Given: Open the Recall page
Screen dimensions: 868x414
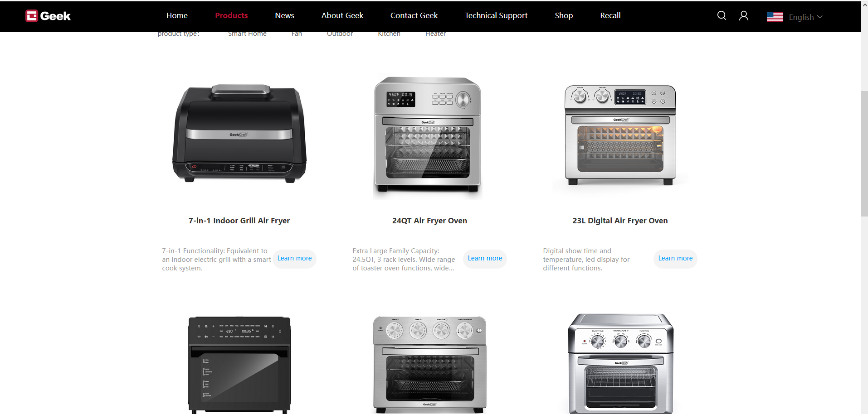Looking at the screenshot, I should point(610,15).
